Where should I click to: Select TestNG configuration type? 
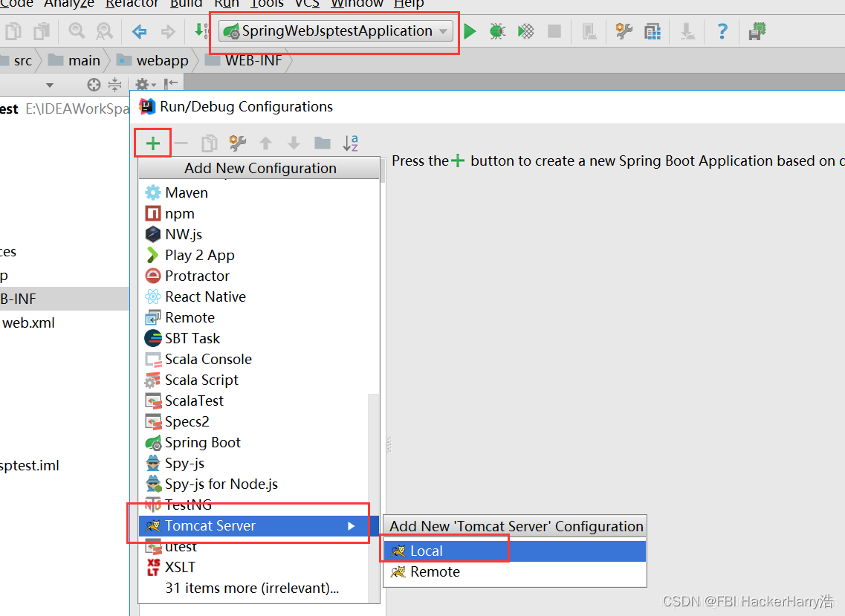pos(254,505)
